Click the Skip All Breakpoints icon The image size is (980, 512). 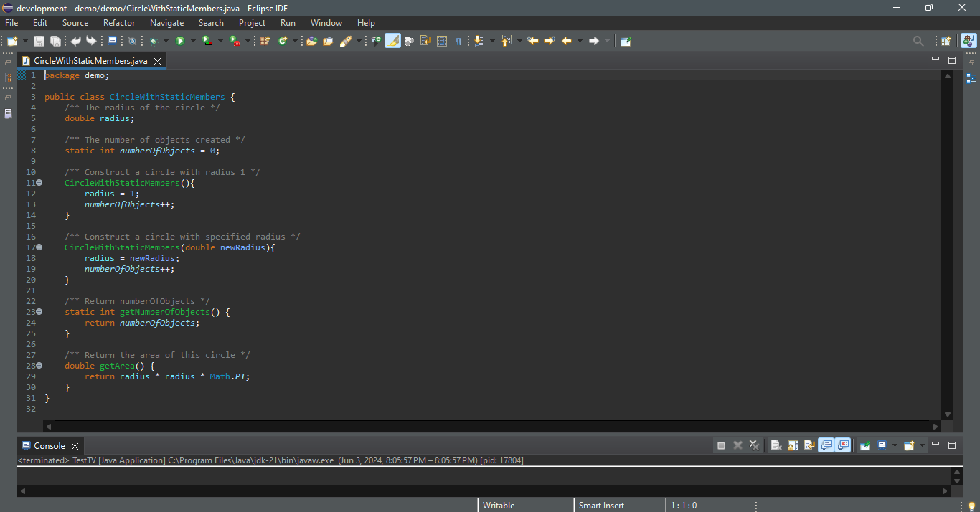point(132,41)
